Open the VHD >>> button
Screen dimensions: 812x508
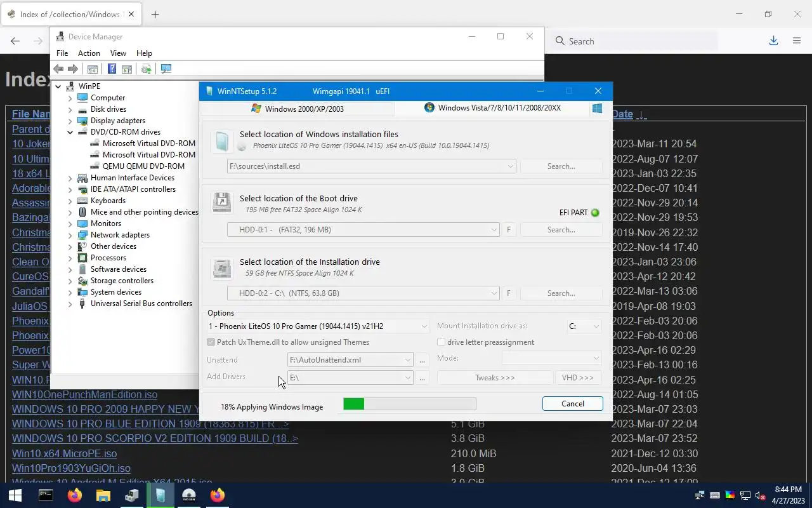[x=578, y=378]
